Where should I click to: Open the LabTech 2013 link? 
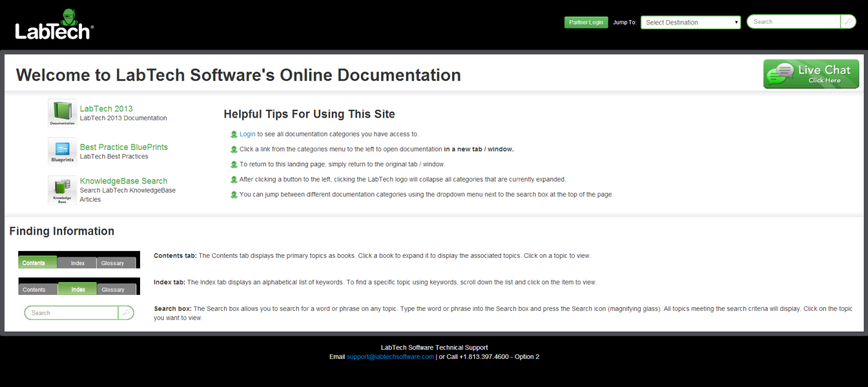106,108
